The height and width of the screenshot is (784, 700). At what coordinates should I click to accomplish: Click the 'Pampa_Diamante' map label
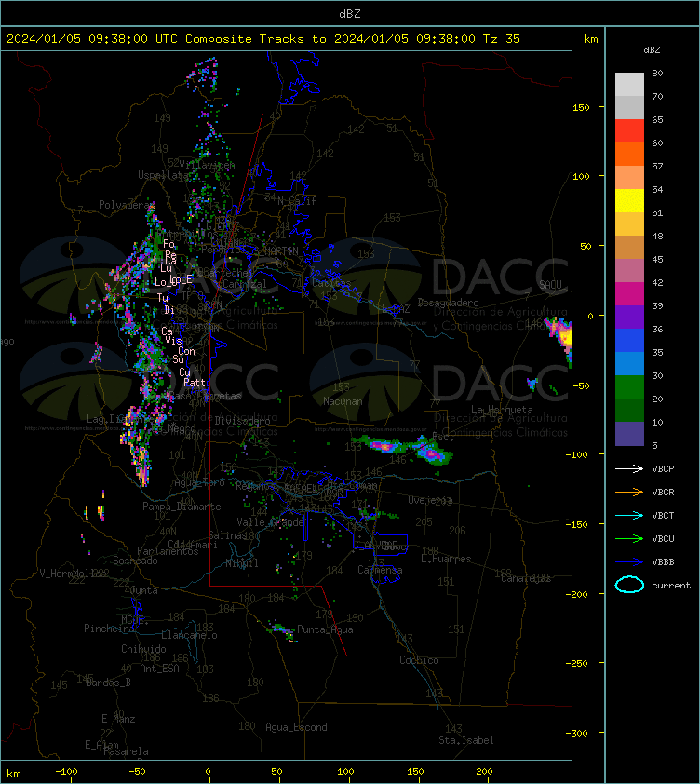(182, 507)
